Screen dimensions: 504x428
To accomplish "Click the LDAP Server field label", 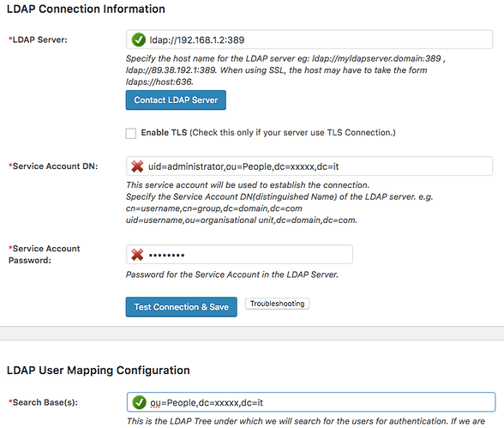I will (38, 39).
